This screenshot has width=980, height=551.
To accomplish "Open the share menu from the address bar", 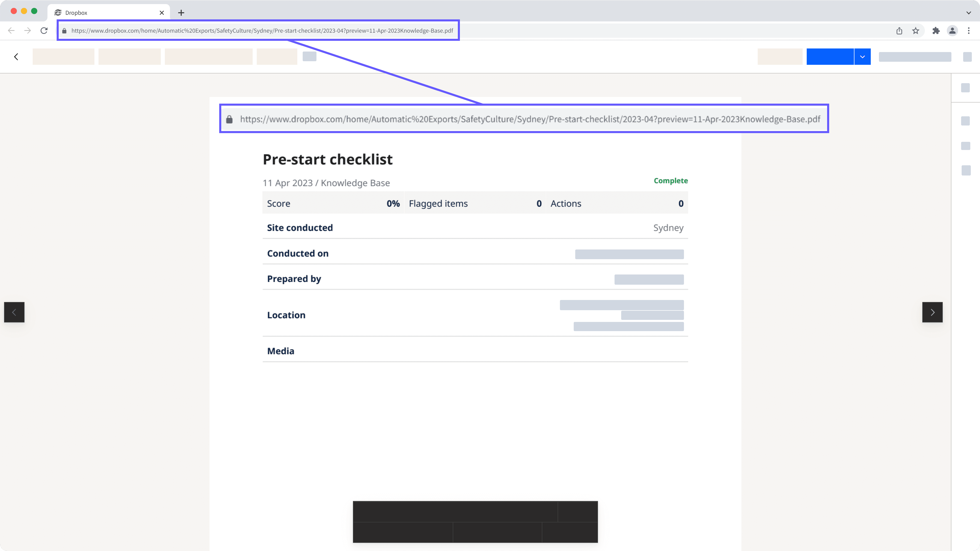I will [x=899, y=30].
